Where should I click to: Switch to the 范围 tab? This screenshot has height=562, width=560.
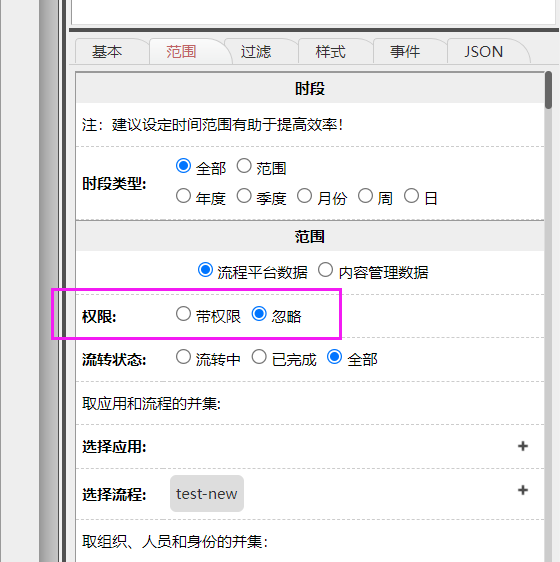coord(181,52)
